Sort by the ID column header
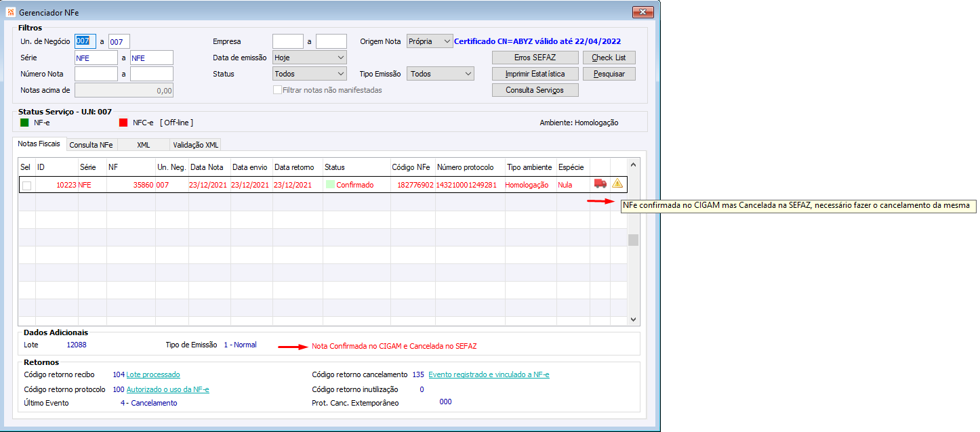980x432 pixels. (56, 167)
